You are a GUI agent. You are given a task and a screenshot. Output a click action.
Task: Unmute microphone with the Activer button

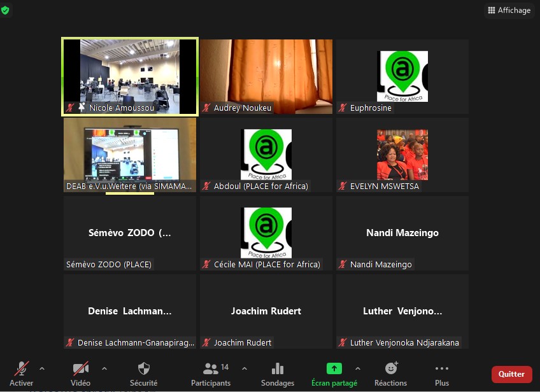coord(22,373)
